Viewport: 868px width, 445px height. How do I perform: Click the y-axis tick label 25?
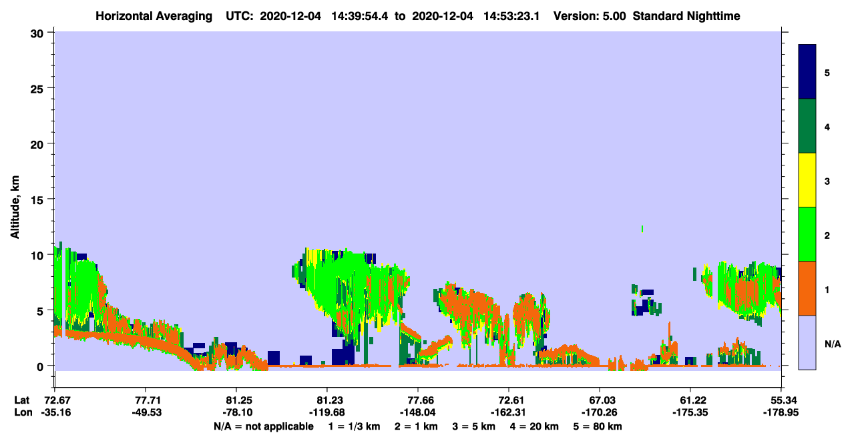pyautogui.click(x=38, y=88)
